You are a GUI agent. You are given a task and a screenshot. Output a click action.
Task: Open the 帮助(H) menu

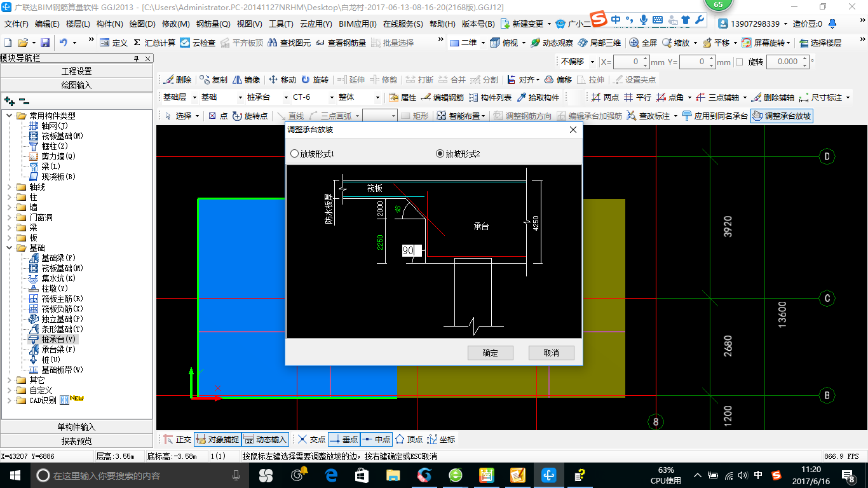(442, 24)
